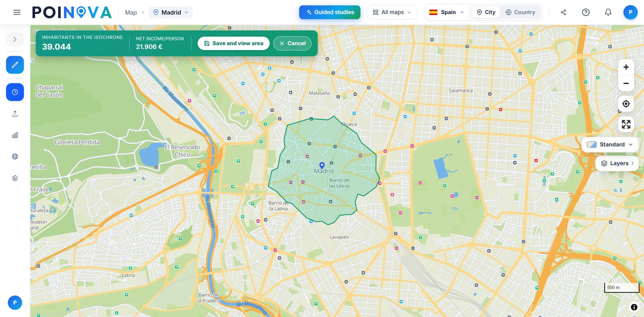This screenshot has width=644, height=317.
Task: Select the pencil draw tool
Action: pyautogui.click(x=15, y=65)
